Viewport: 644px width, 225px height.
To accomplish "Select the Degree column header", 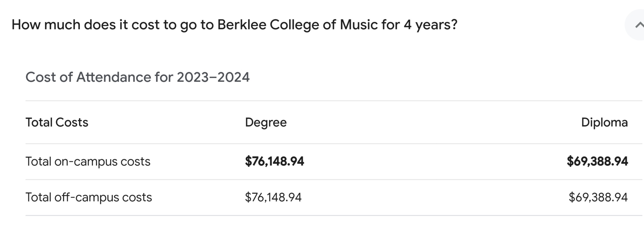I will pyautogui.click(x=266, y=123).
